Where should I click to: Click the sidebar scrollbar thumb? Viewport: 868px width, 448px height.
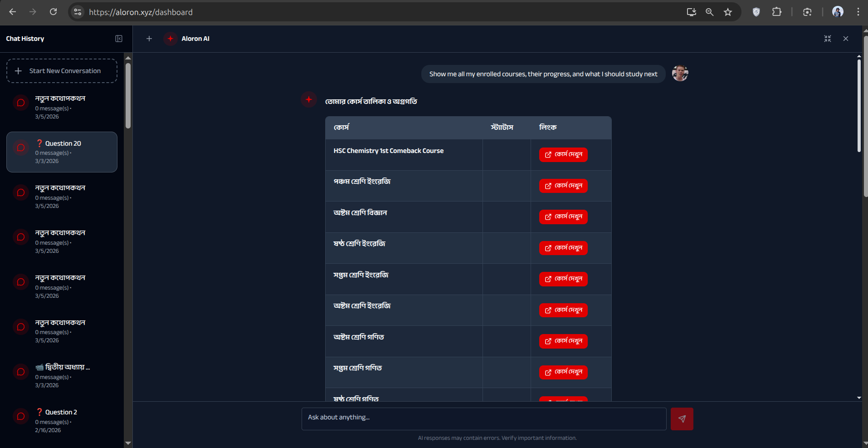tap(128, 95)
